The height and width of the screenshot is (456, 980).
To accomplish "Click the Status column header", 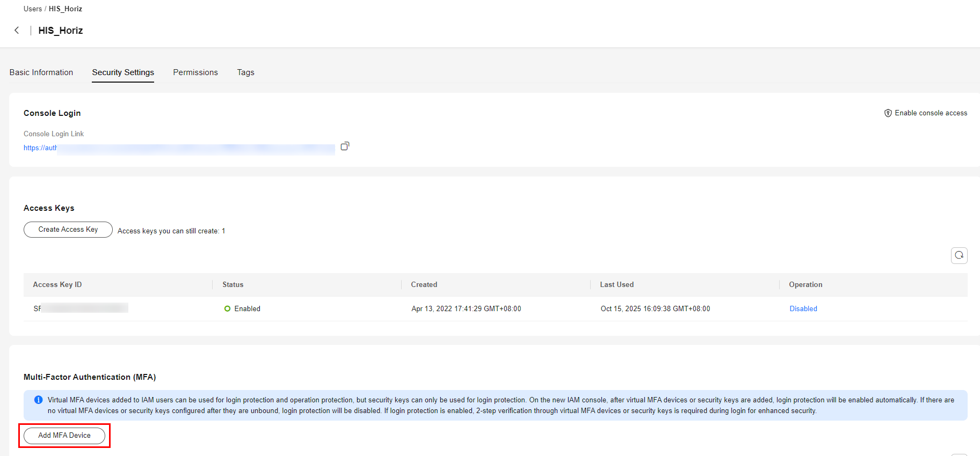I will coord(233,285).
